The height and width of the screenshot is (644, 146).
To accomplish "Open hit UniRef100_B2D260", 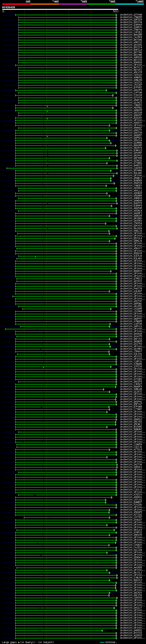I will point(131,118).
